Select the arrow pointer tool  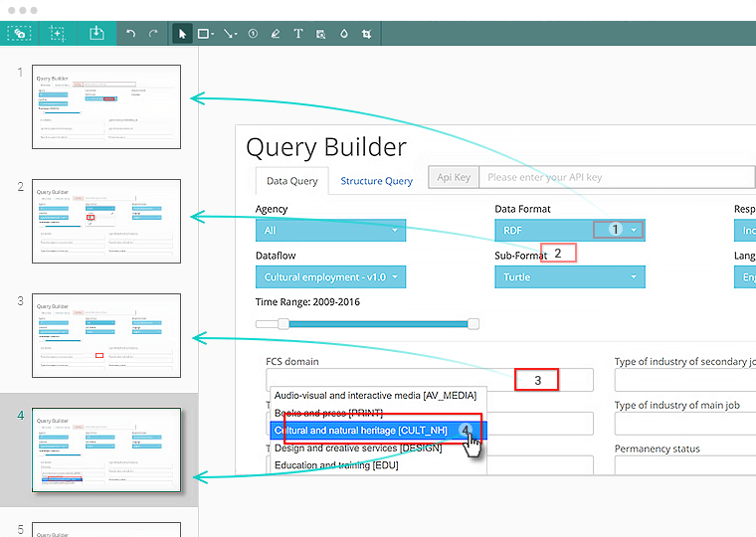click(x=182, y=34)
